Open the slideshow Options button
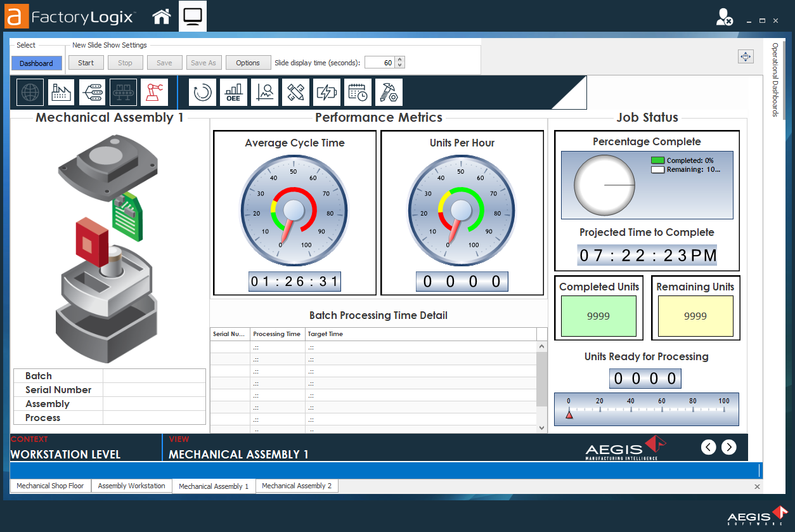795x532 pixels. tap(248, 62)
